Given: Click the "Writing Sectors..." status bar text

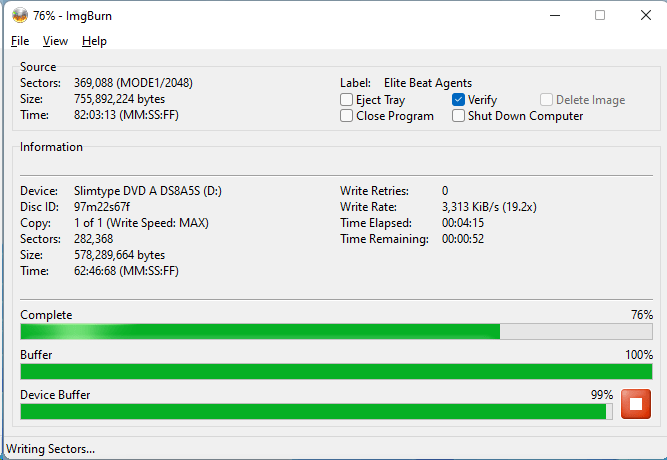Looking at the screenshot, I should [x=51, y=449].
